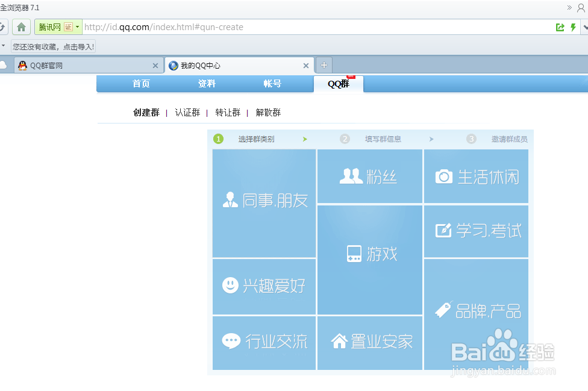Select the 品牌.产品 group category tile
Screen dimensions: 588x391
477,314
